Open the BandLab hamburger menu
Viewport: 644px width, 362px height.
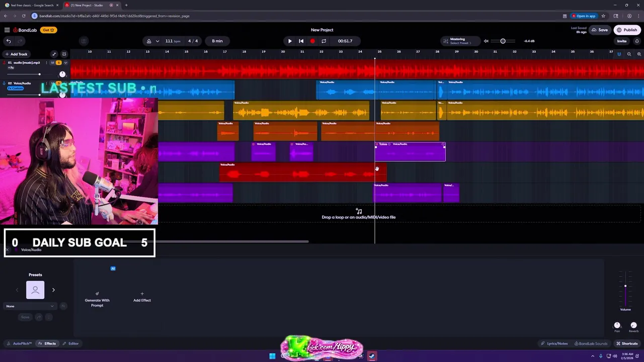pyautogui.click(x=7, y=30)
